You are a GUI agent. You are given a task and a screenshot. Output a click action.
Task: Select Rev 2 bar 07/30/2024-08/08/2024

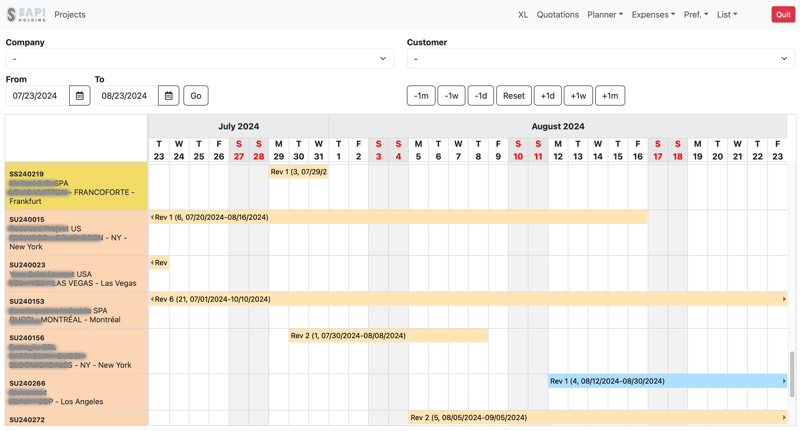388,336
